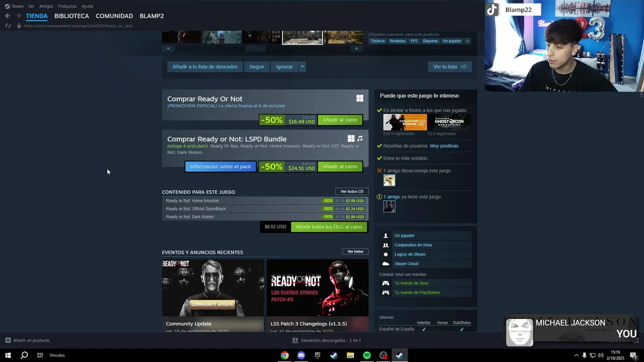Open Windows search from the taskbar
The width and height of the screenshot is (644, 362).
click(24, 355)
